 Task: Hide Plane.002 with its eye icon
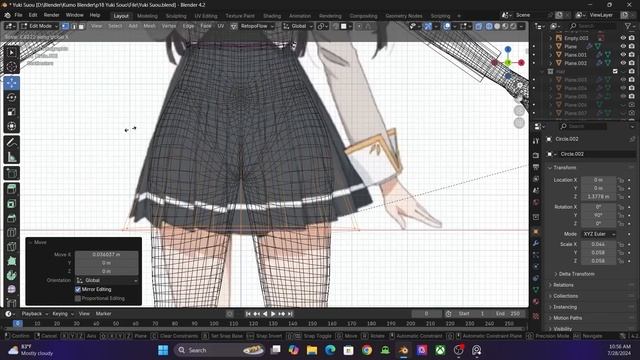pos(623,63)
